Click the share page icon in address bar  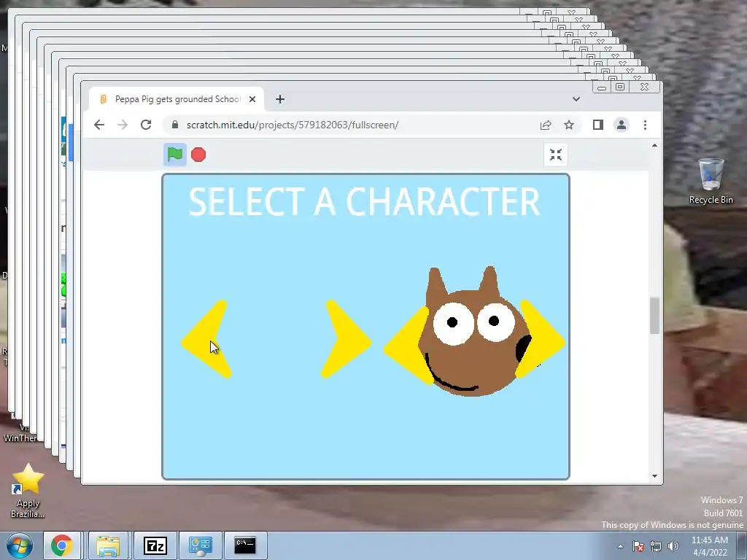tap(546, 125)
